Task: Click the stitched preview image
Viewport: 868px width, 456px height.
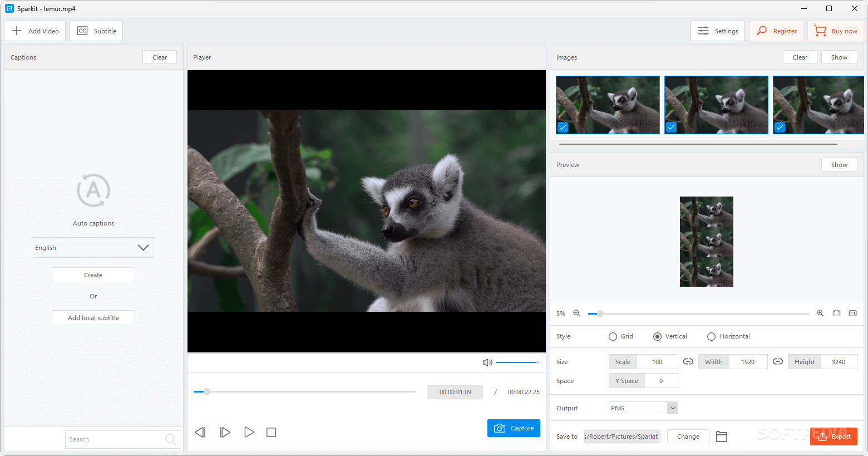Action: coord(707,242)
